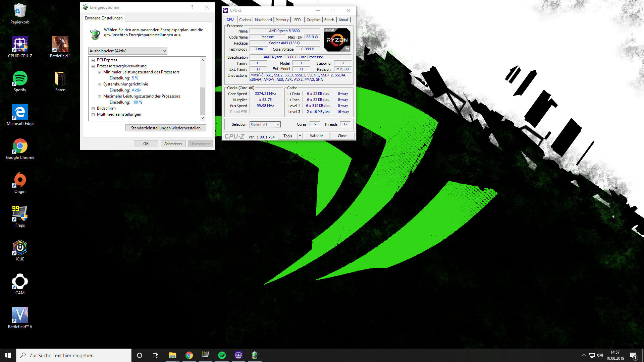Open Task View in the taskbar
This screenshot has height=362, width=644.
tap(156, 355)
